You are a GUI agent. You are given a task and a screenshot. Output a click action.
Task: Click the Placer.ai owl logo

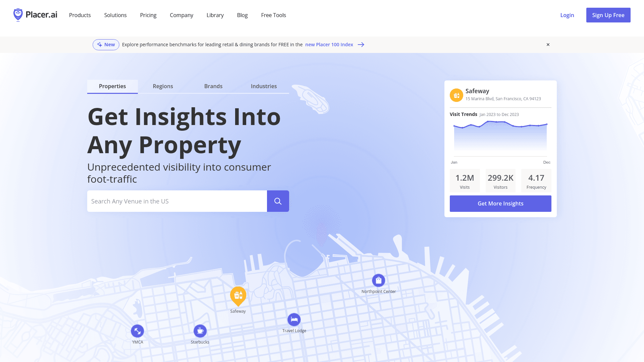tap(35, 15)
